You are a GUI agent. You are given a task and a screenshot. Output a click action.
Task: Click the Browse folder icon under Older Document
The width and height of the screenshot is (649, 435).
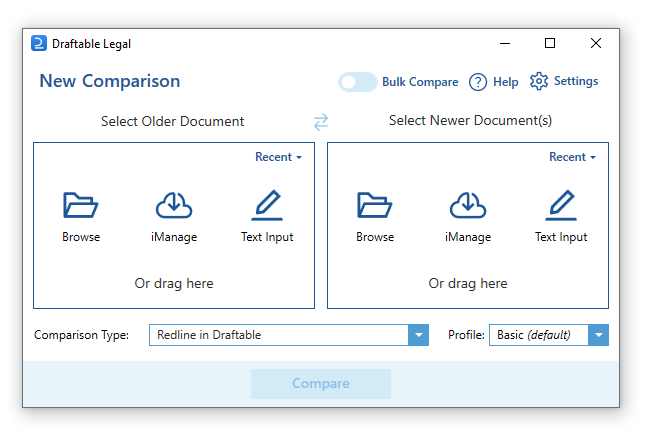pos(81,205)
